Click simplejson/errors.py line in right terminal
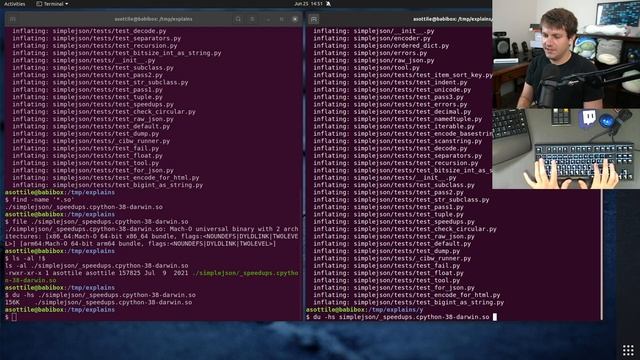640x360 pixels. (x=370, y=53)
